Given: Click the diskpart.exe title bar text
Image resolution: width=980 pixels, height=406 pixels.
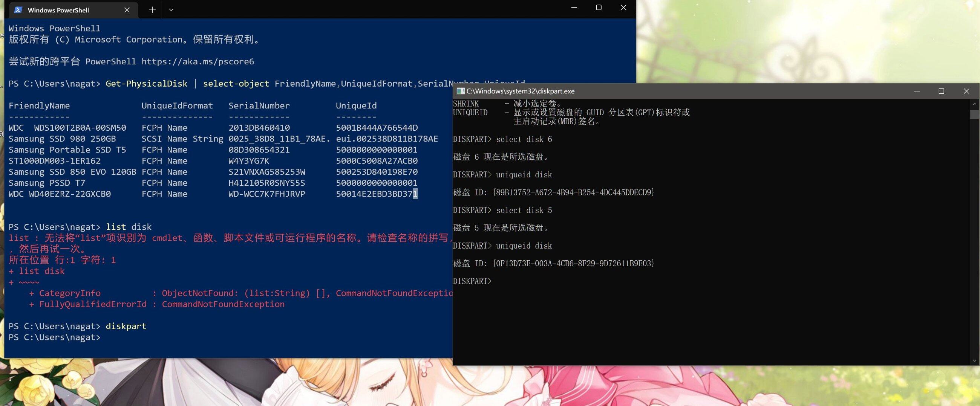Looking at the screenshot, I should click(x=521, y=91).
